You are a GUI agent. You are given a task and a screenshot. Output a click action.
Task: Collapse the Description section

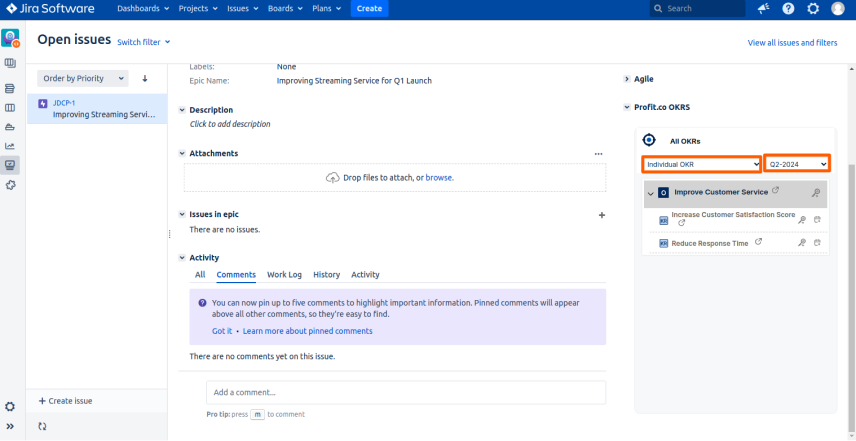[182, 110]
